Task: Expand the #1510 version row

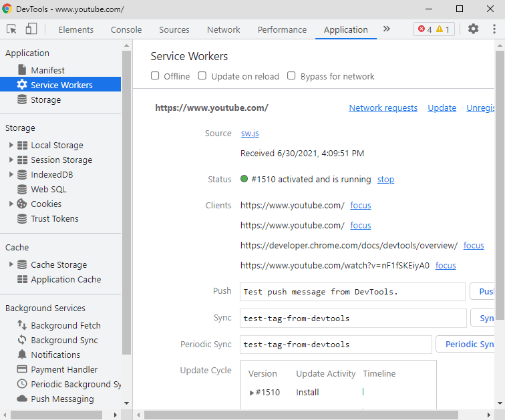Action: 252,393
